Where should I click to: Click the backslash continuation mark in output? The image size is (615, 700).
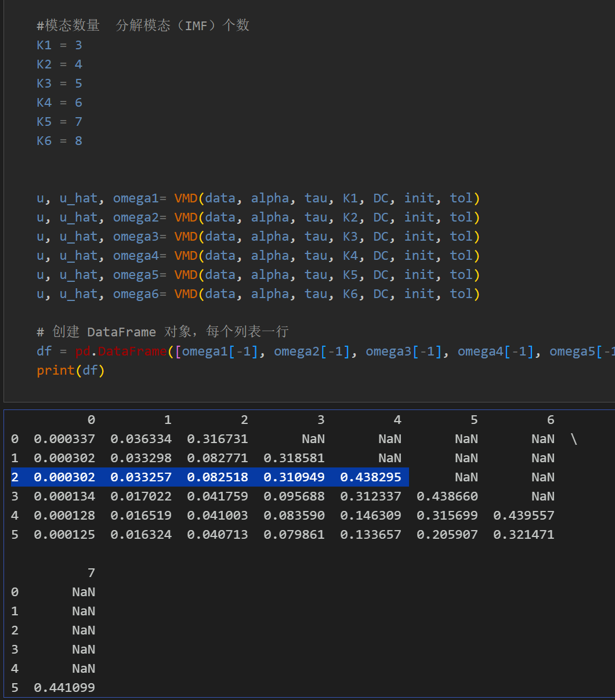click(574, 439)
